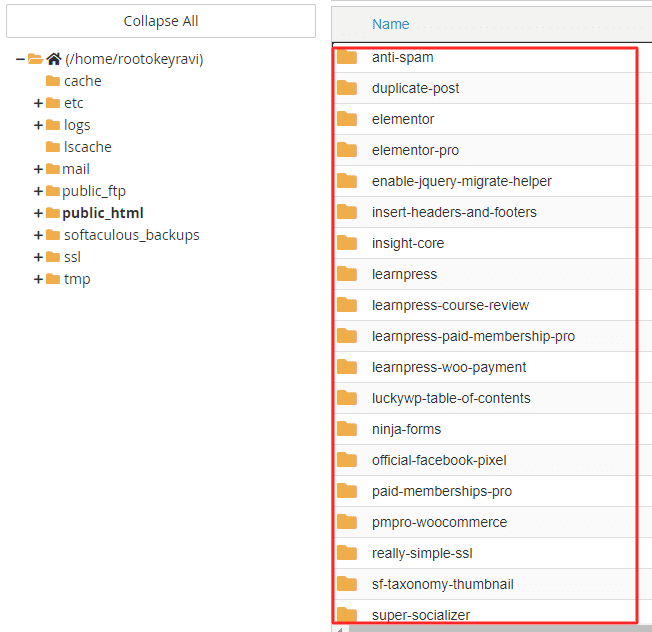
Task: Select learnpress-paid-membership-pro file name
Action: pos(473,336)
